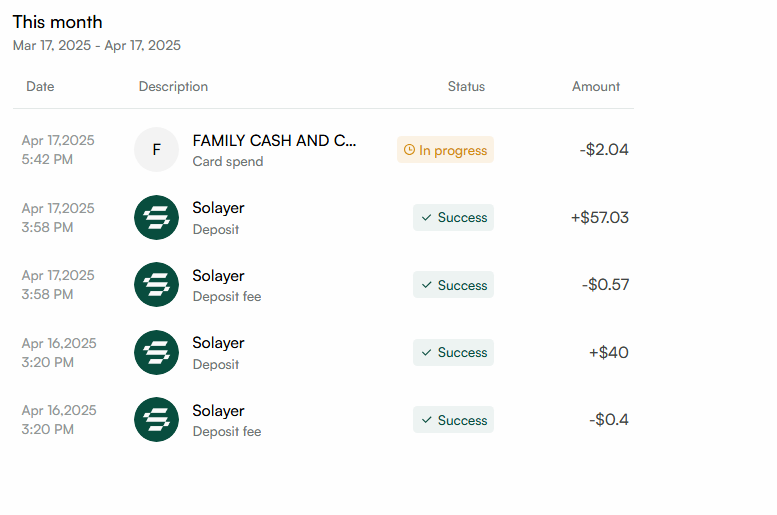Image resolution: width=777 pixels, height=515 pixels.
Task: Select the +$57.03 deposit amount
Action: click(600, 218)
